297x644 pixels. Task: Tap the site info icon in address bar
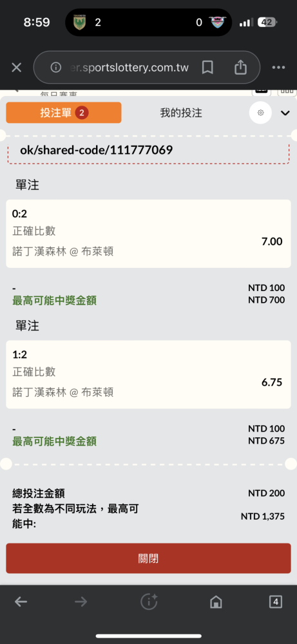point(56,68)
